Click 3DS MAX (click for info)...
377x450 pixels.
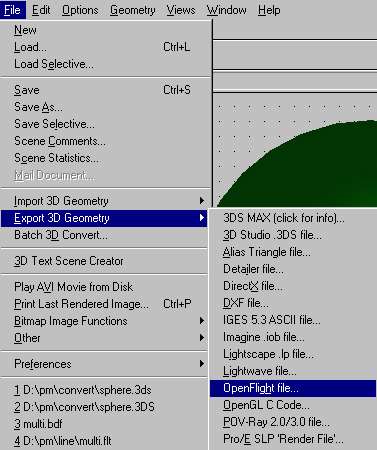(x=293, y=218)
